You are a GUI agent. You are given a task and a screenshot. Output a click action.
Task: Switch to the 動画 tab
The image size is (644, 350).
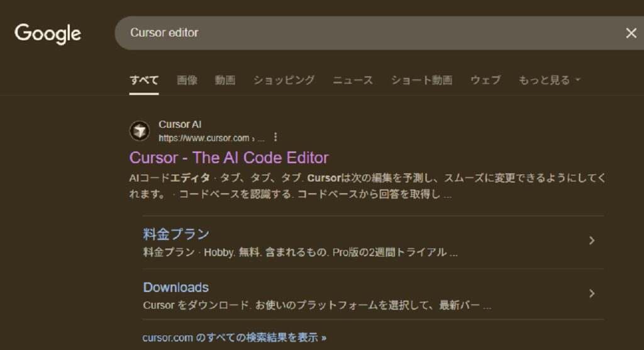point(225,80)
